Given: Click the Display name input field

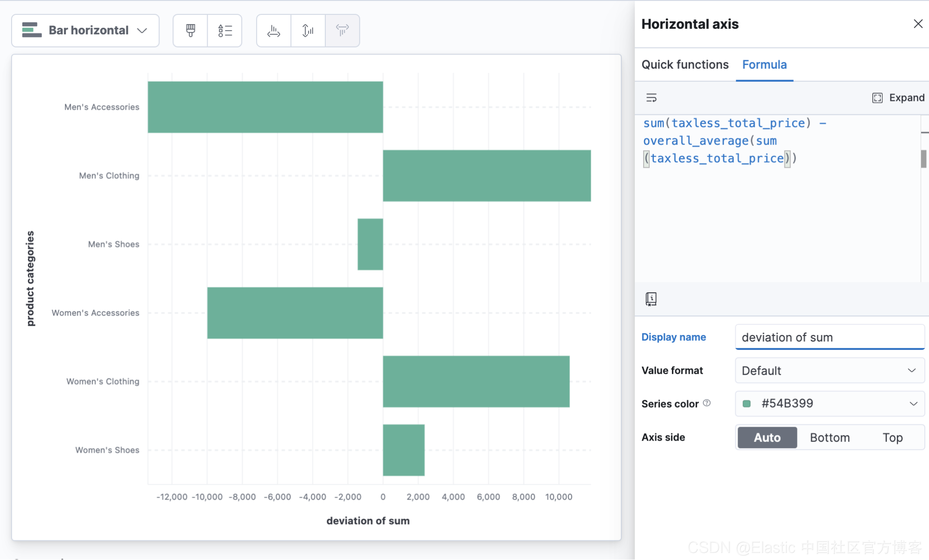Looking at the screenshot, I should [x=830, y=337].
